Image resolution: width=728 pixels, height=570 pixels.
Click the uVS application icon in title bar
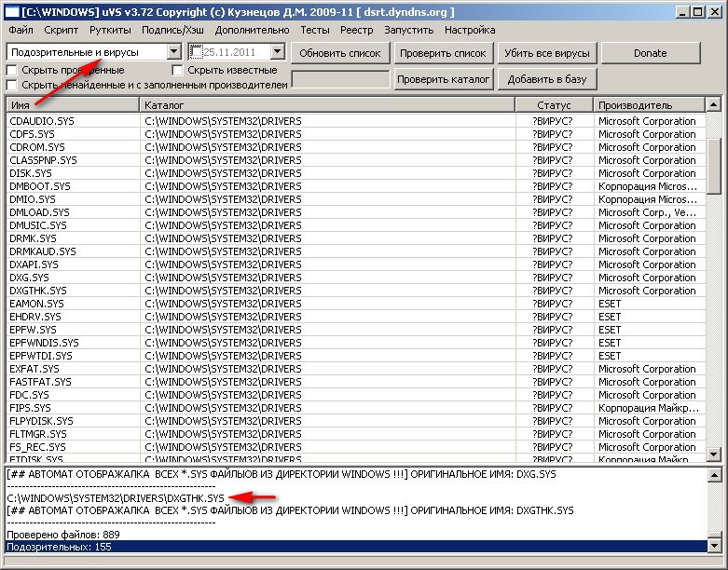coord(11,11)
